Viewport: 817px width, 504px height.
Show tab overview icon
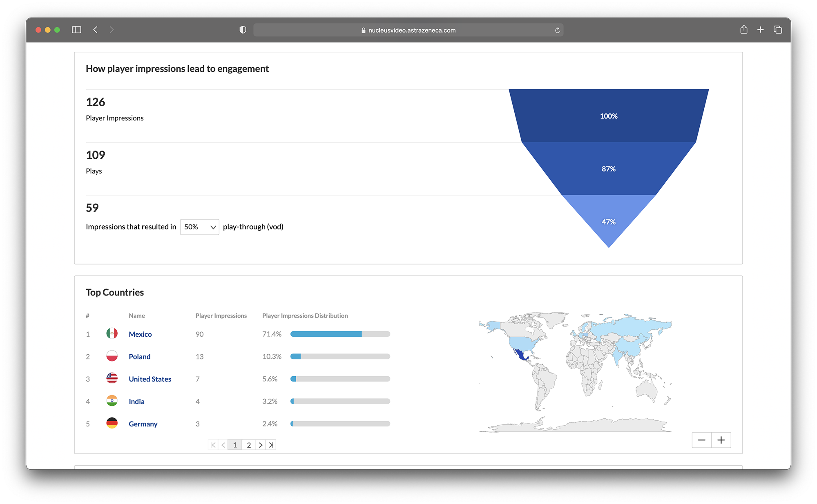pos(777,30)
